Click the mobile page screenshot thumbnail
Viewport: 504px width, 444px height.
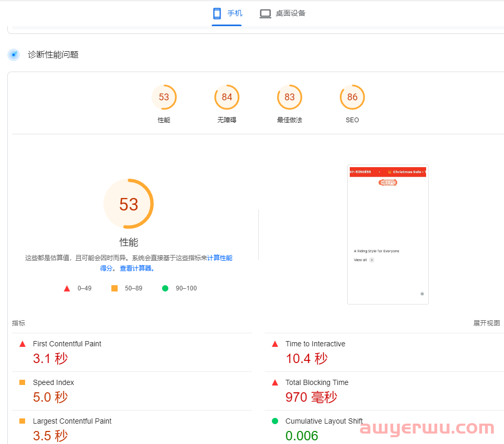[388, 234]
